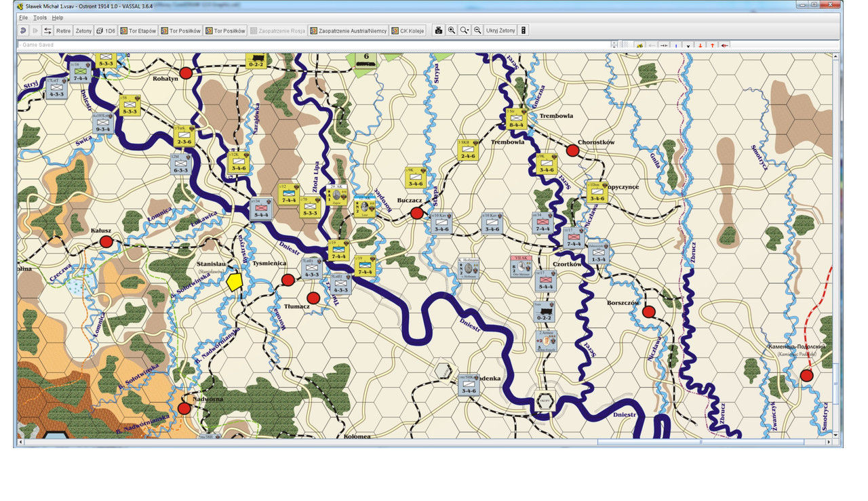Select the yellow 2-4-6 counter labeled 3 SKB
This screenshot has height=501, width=868.
(468, 151)
